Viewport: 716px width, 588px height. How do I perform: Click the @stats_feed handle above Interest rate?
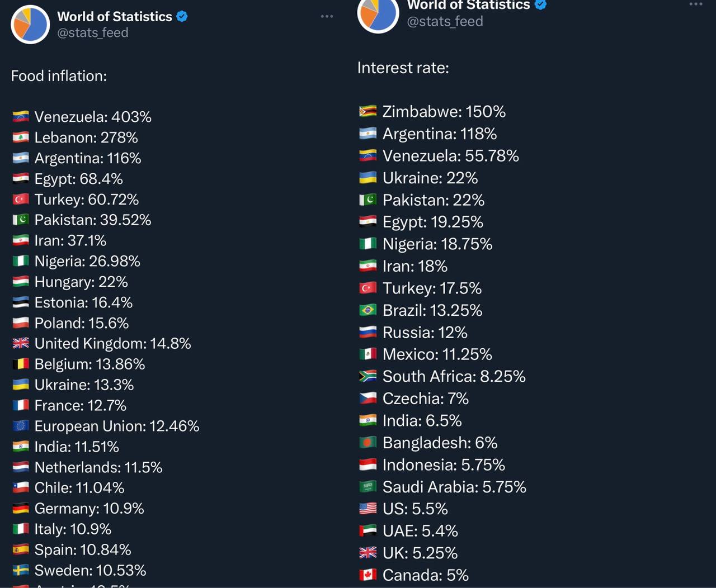[x=445, y=22]
